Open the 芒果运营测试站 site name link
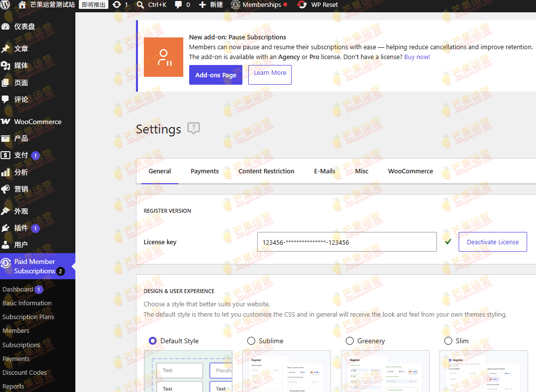 (52, 5)
